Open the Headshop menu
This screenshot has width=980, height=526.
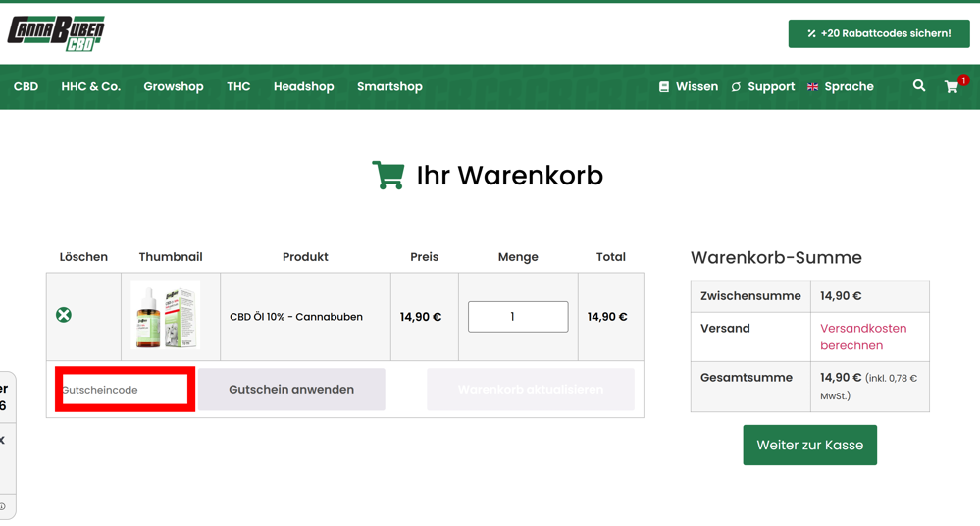(304, 87)
